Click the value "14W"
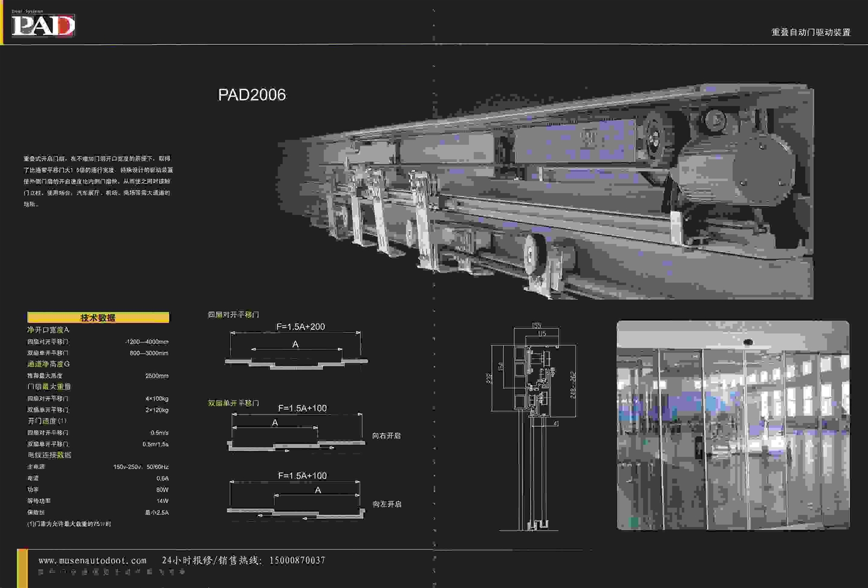This screenshot has height=588, width=868. coord(163,501)
